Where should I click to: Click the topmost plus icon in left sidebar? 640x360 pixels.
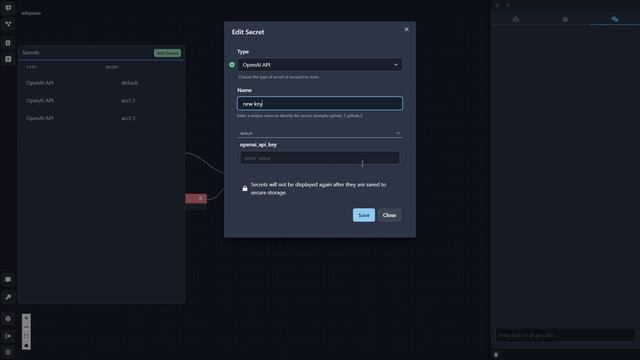8,7
